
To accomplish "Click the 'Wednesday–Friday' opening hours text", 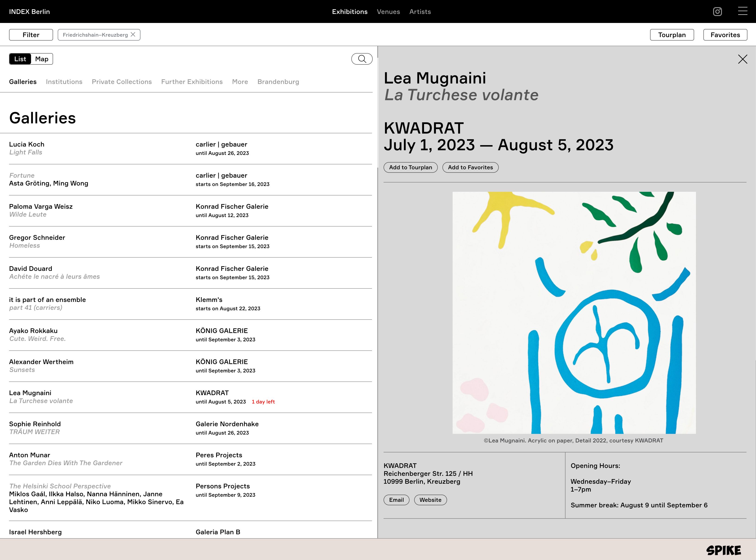I will click(600, 482).
